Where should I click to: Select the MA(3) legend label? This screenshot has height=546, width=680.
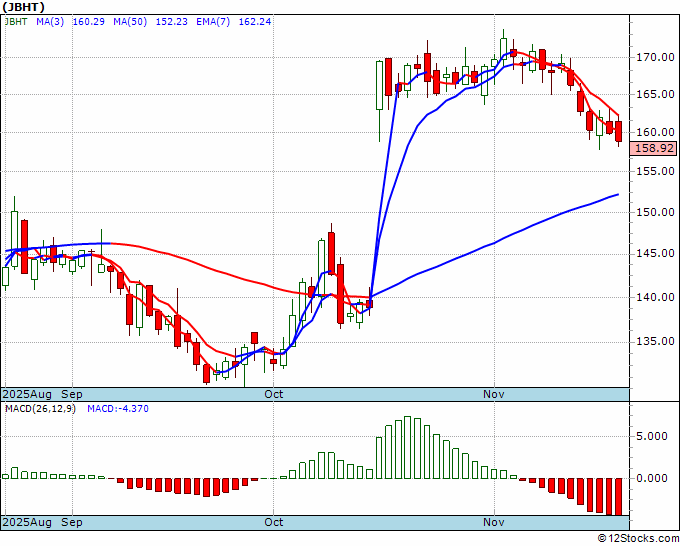50,21
